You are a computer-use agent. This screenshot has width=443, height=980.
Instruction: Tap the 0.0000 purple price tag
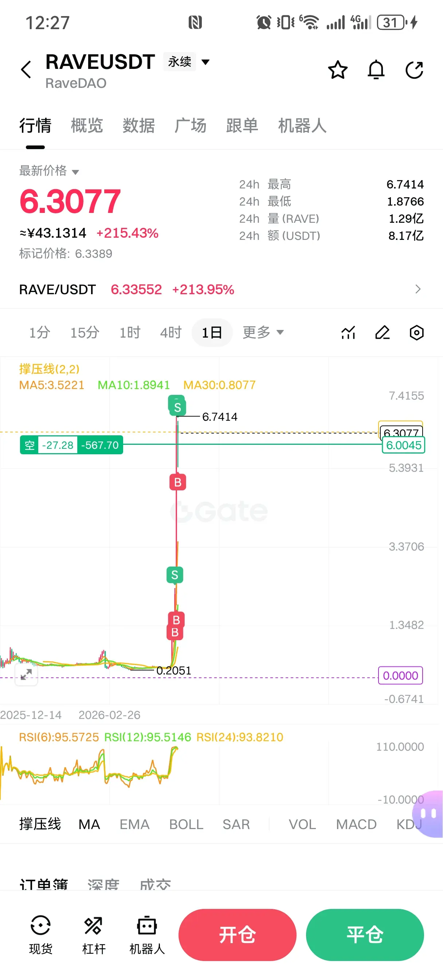pos(400,676)
